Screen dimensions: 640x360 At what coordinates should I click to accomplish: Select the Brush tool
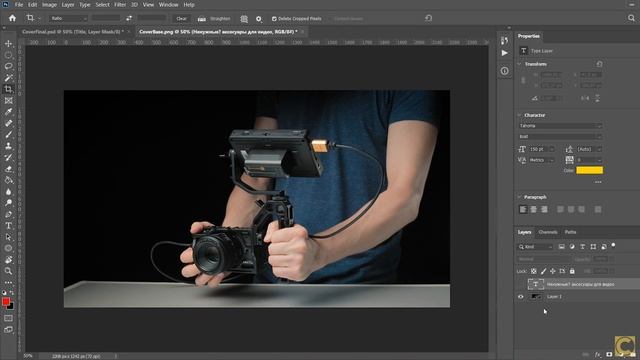pyautogui.click(x=8, y=134)
